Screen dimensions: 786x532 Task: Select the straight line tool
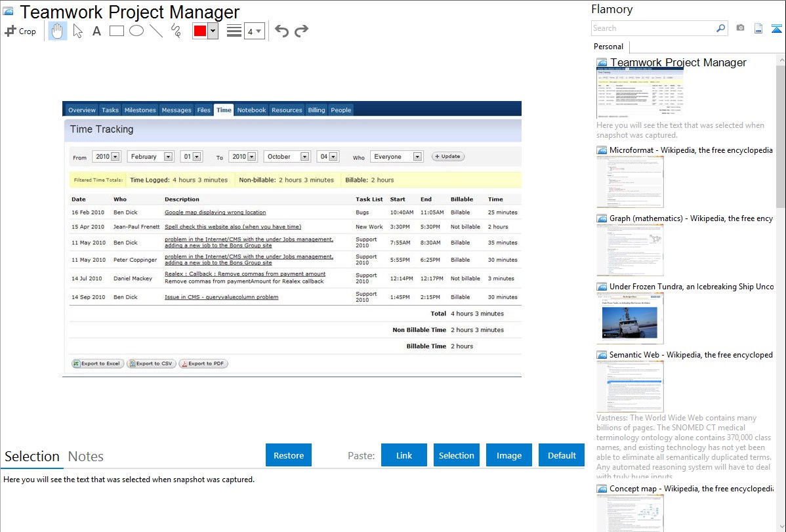[155, 31]
